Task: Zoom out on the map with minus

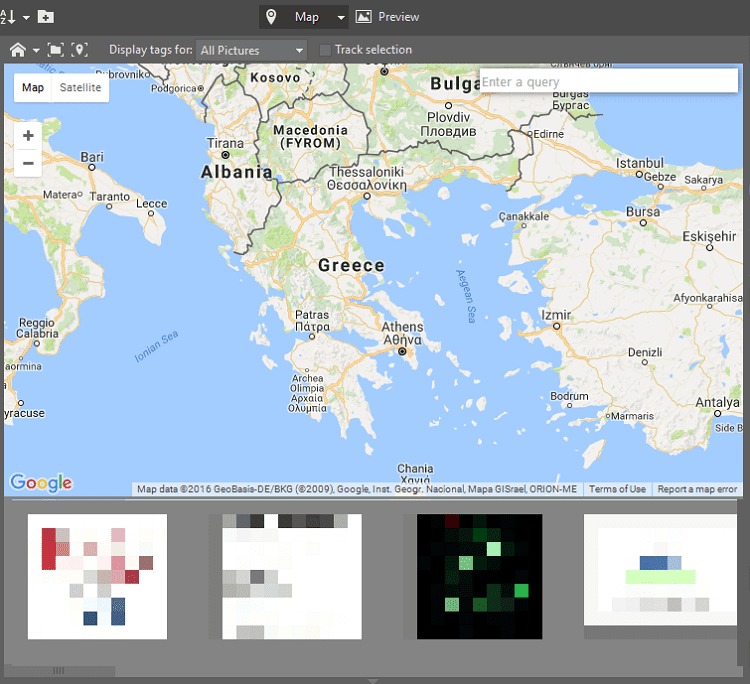Action: pos(28,163)
